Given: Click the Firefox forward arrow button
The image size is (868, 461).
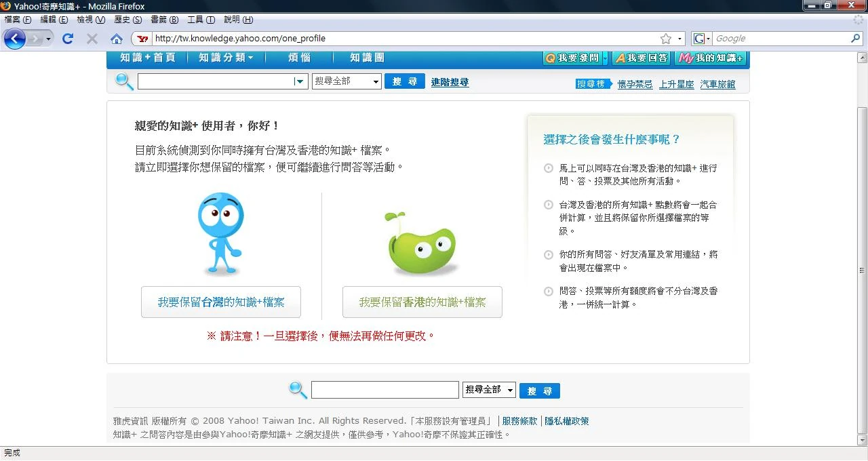Looking at the screenshot, I should [x=35, y=39].
